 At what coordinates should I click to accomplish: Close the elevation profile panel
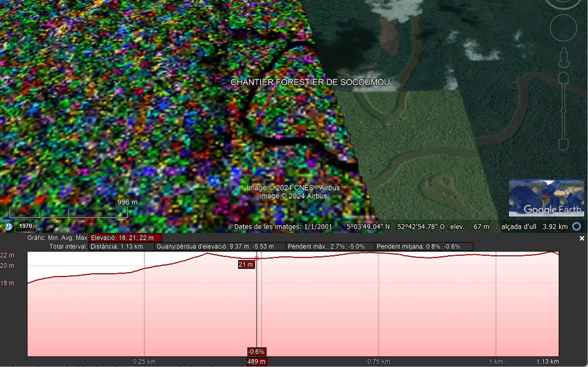coord(581,238)
